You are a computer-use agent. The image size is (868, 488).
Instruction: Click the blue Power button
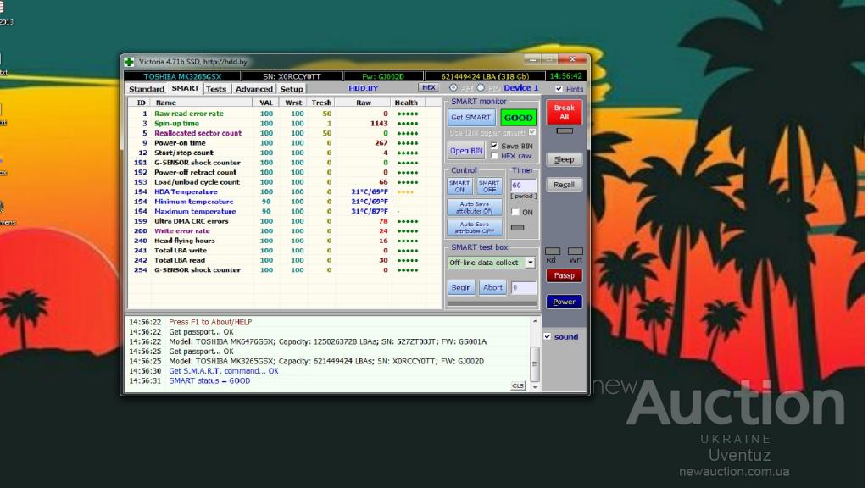[564, 302]
